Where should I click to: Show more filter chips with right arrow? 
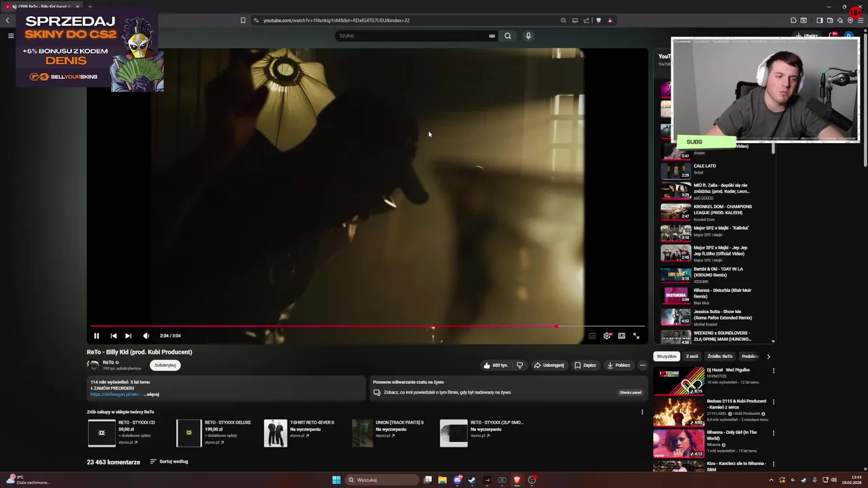[x=768, y=357]
